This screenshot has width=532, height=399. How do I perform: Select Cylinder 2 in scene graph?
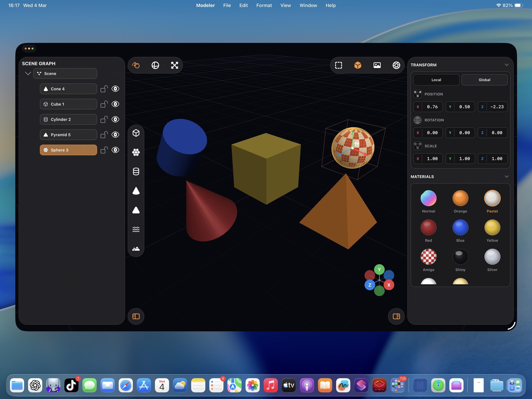click(x=68, y=119)
